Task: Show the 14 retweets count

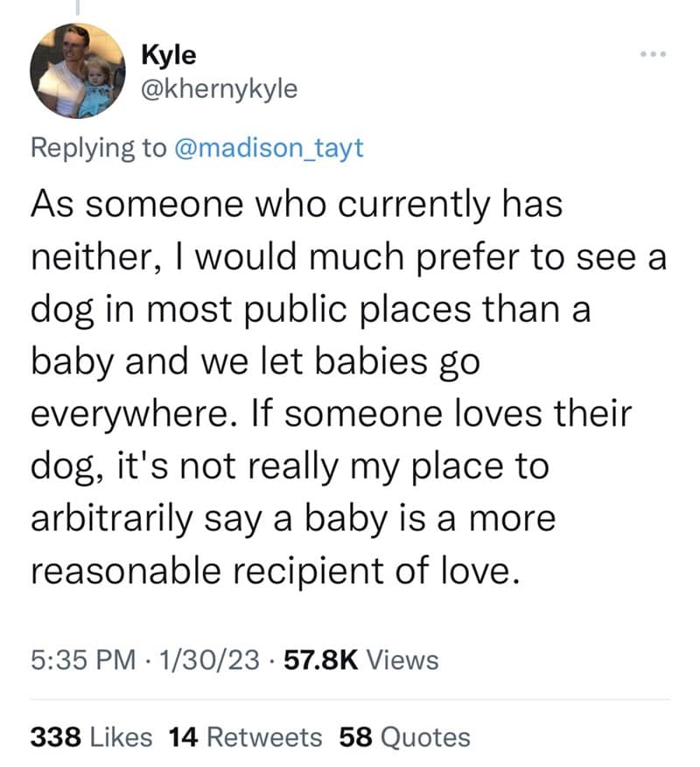Action: (x=183, y=737)
